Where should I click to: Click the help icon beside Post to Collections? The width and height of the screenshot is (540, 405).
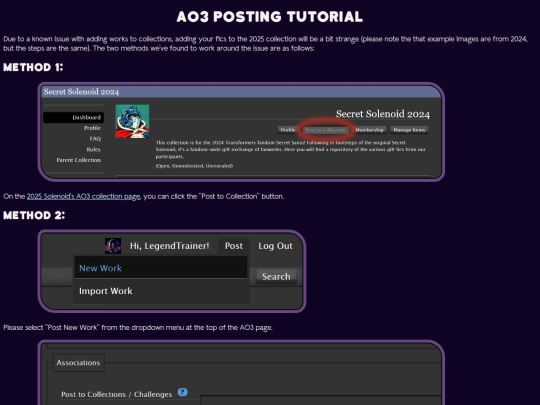point(183,392)
